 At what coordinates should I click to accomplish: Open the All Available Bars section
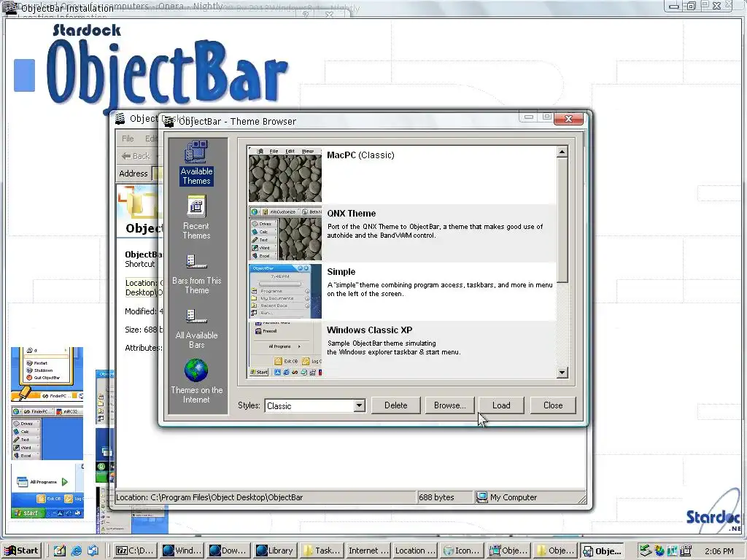[196, 329]
